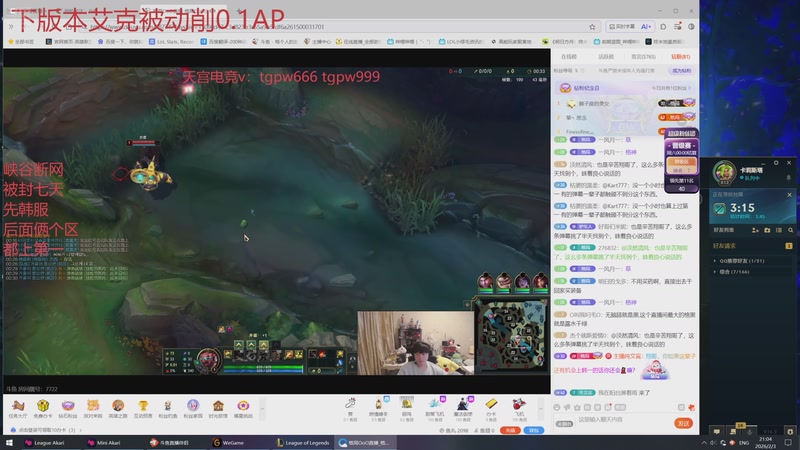Open League of Legends taskbar button
The height and width of the screenshot is (450, 800).
304,443
